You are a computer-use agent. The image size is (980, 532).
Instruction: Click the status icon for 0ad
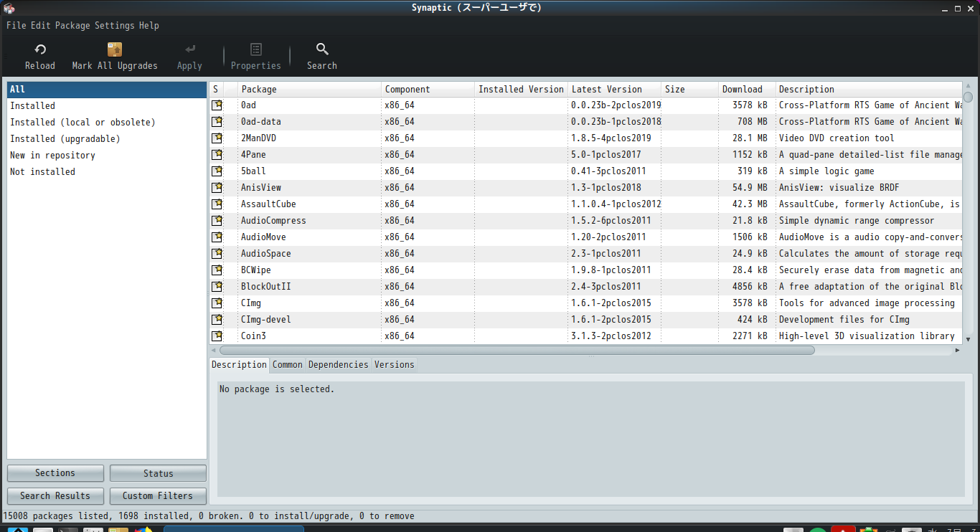pyautogui.click(x=217, y=105)
